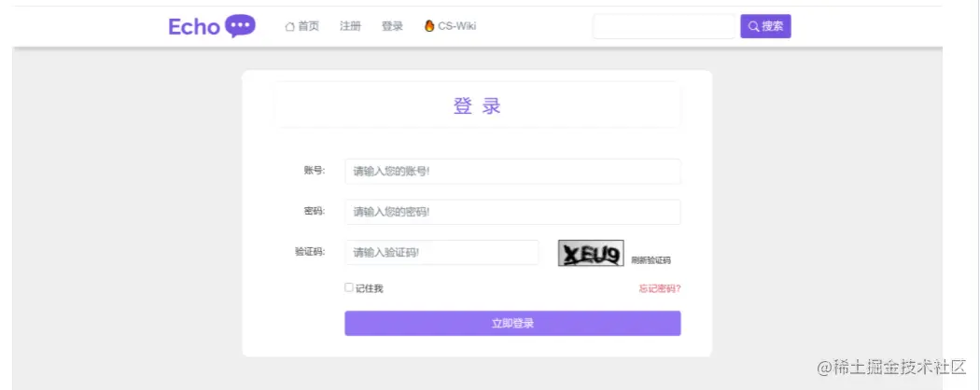Focus the top search input box

(664, 26)
